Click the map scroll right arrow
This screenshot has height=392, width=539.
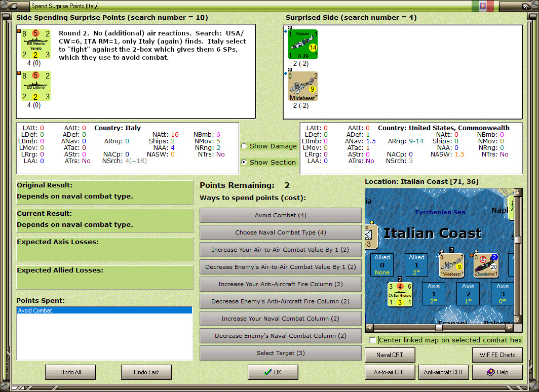point(510,328)
